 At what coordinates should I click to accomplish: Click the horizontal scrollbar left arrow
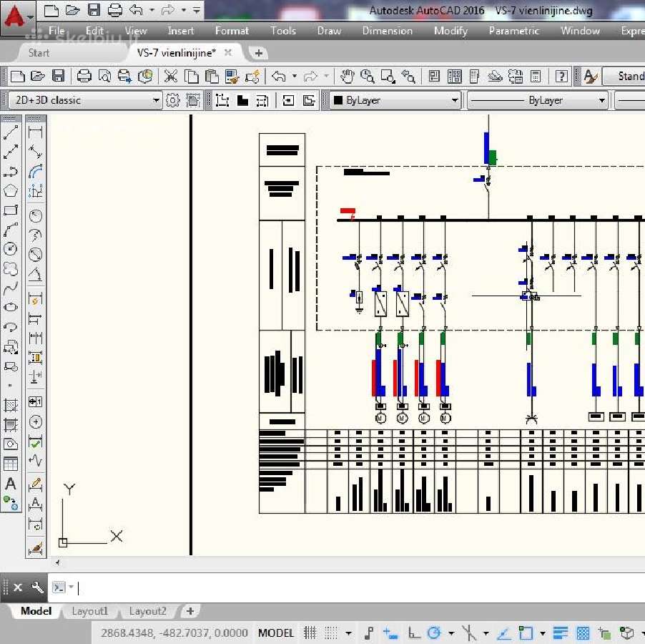[58, 562]
